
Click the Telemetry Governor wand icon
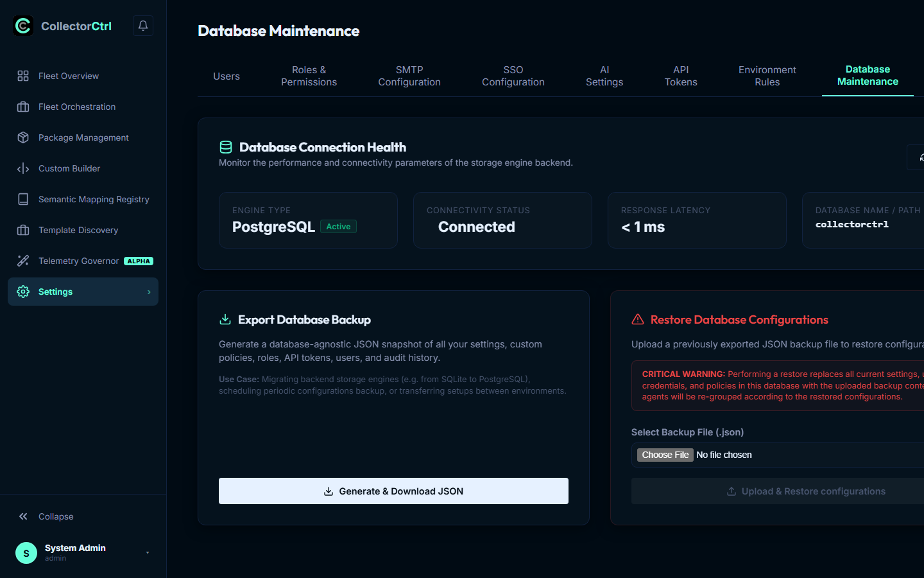click(23, 261)
